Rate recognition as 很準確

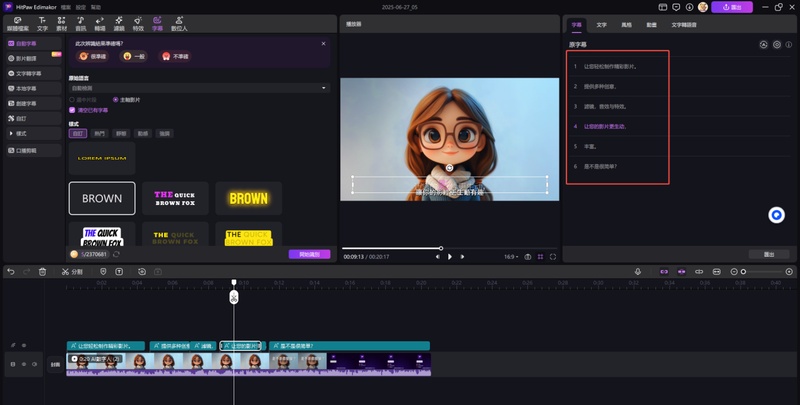click(x=92, y=56)
